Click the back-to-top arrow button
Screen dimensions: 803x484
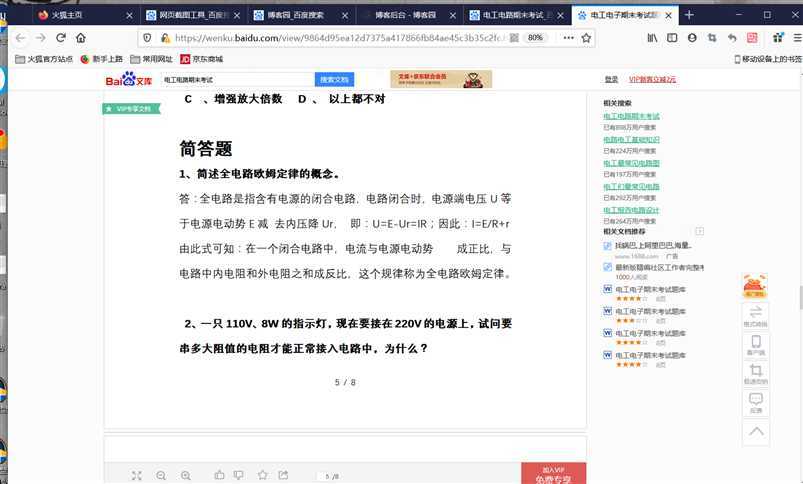755,432
